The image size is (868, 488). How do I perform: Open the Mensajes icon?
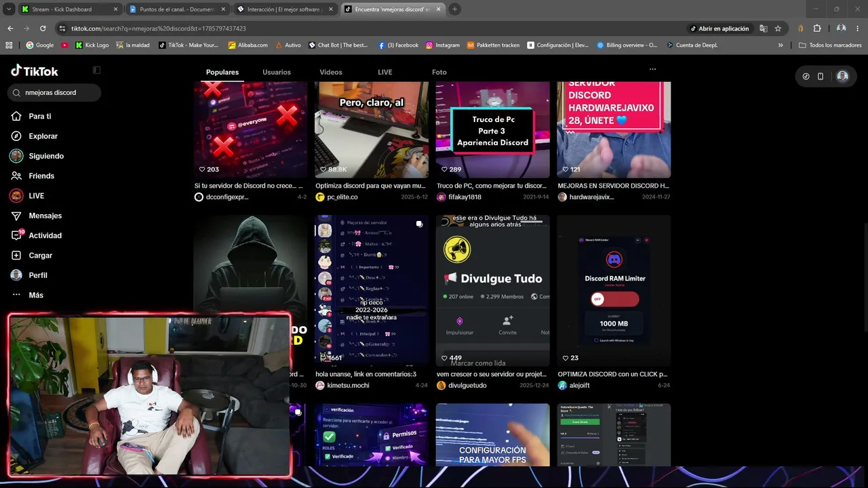[x=16, y=216]
